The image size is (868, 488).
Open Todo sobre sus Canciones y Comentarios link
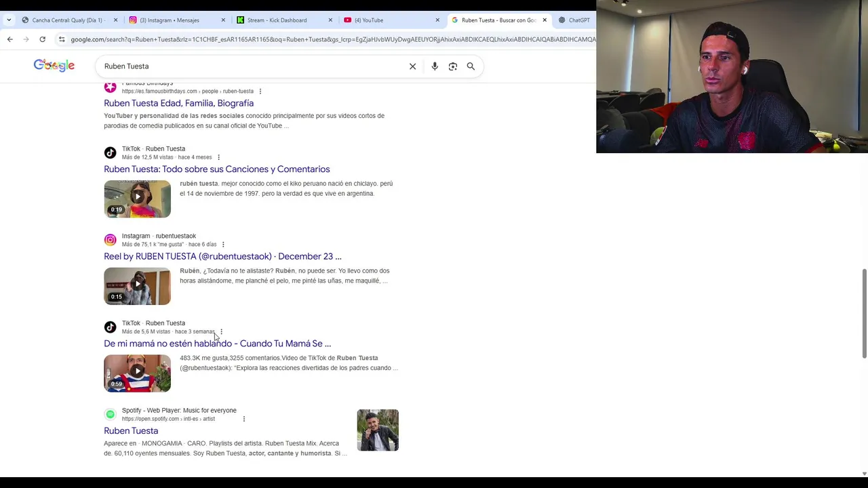pyautogui.click(x=217, y=169)
